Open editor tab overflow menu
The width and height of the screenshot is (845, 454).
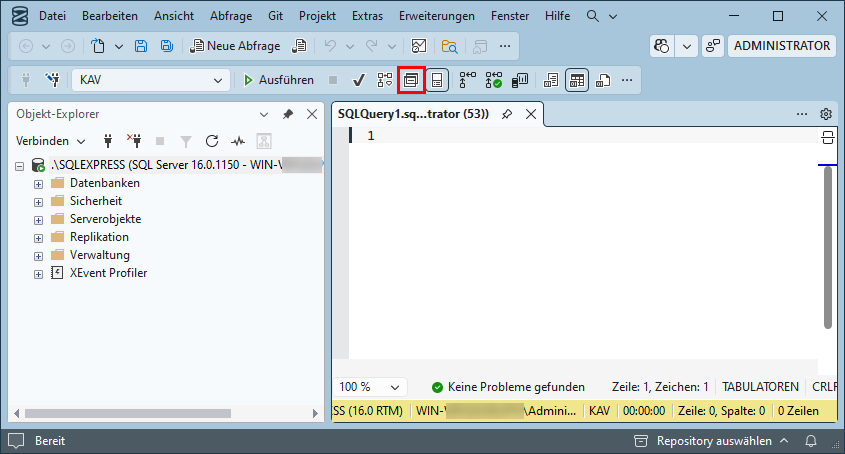click(802, 114)
